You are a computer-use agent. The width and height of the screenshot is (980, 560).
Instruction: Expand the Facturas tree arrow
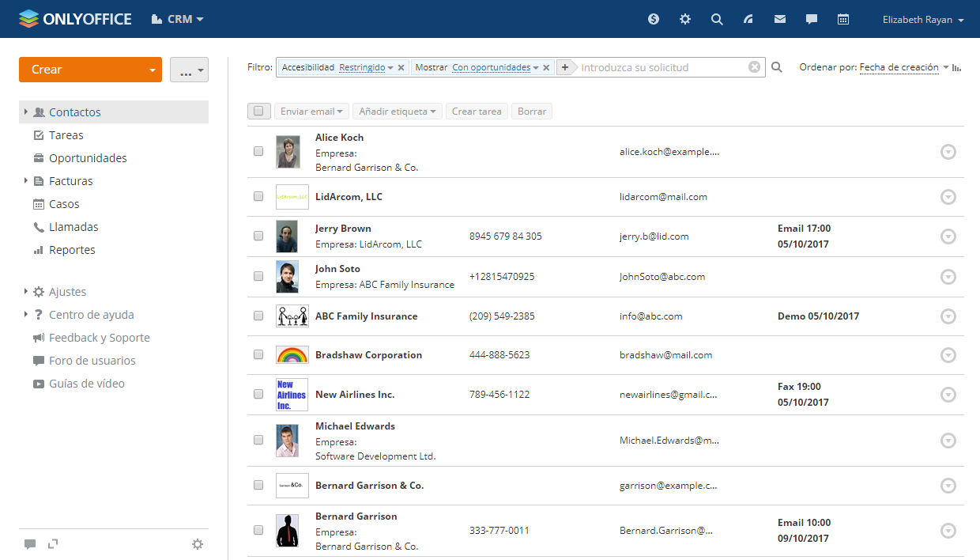point(26,181)
